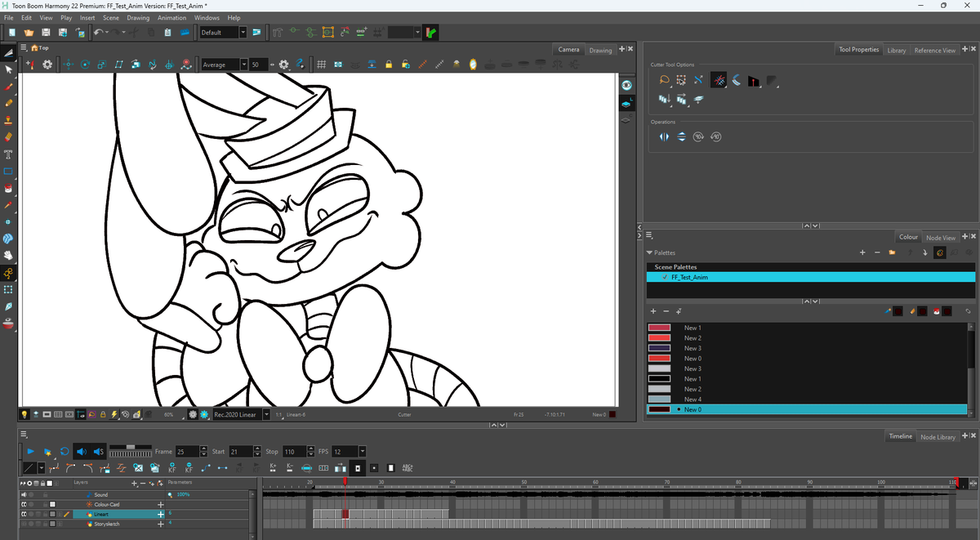Choose Marquee selection mode in Cutter options

click(x=681, y=80)
